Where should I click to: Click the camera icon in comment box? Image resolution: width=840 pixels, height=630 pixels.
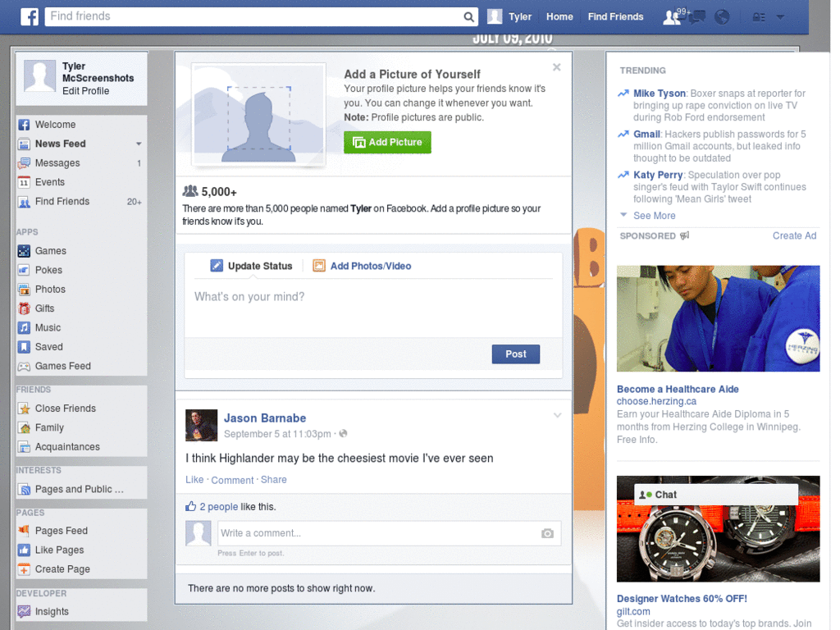(x=547, y=533)
